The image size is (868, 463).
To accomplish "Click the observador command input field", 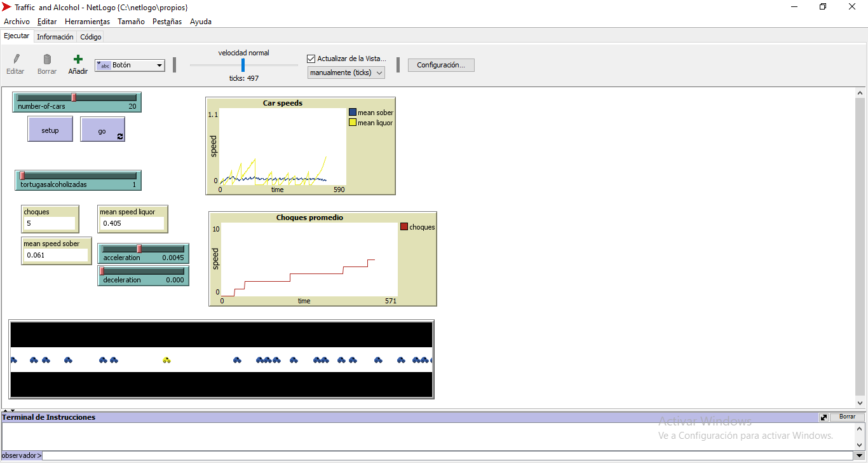I will pyautogui.click(x=445, y=455).
